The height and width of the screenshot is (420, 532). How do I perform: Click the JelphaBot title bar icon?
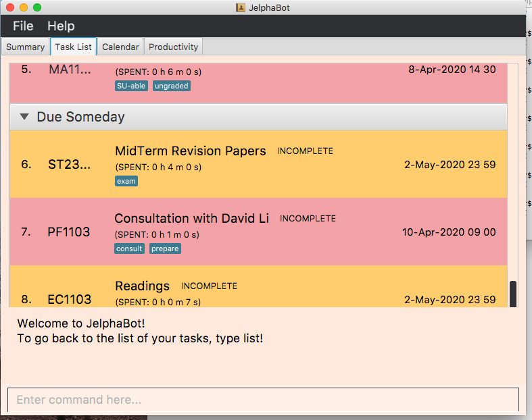(240, 7)
